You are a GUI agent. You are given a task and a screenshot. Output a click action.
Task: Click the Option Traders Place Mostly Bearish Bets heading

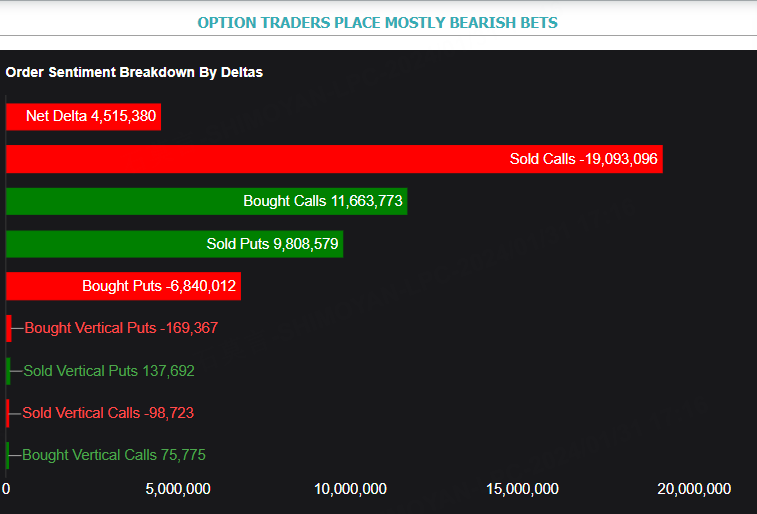click(378, 23)
